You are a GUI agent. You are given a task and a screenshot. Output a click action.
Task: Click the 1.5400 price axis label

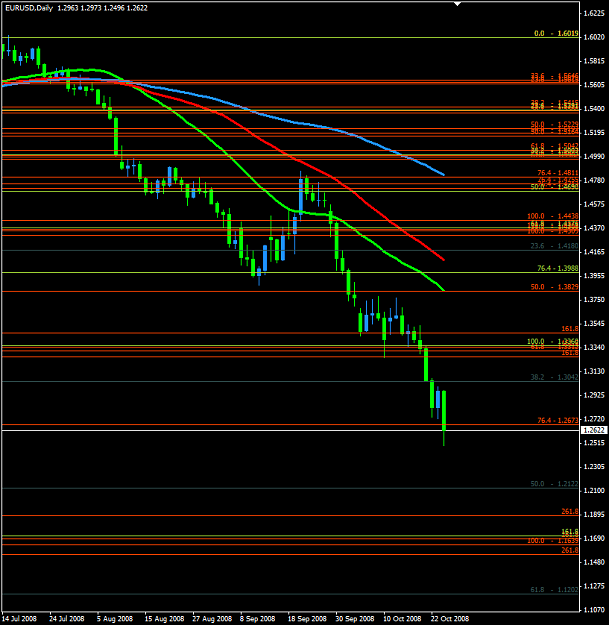coord(594,109)
